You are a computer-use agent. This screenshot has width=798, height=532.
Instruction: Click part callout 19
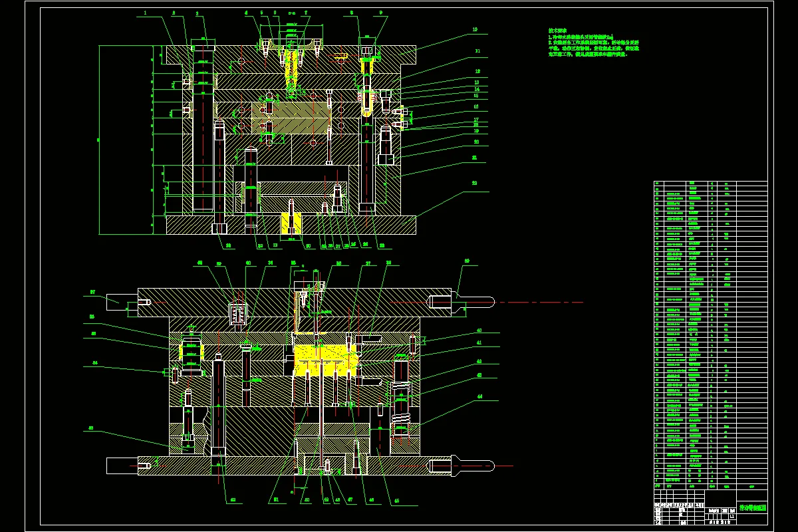point(476,131)
